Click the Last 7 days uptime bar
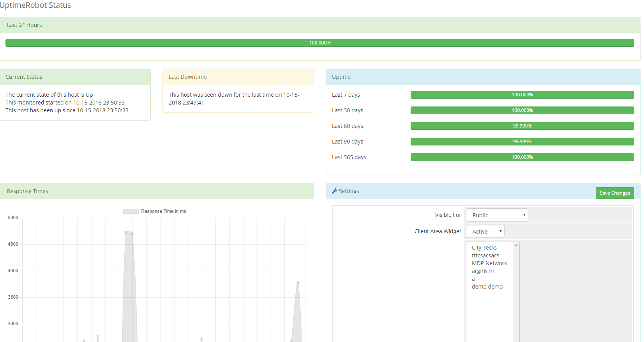This screenshot has width=644, height=342. (522, 95)
